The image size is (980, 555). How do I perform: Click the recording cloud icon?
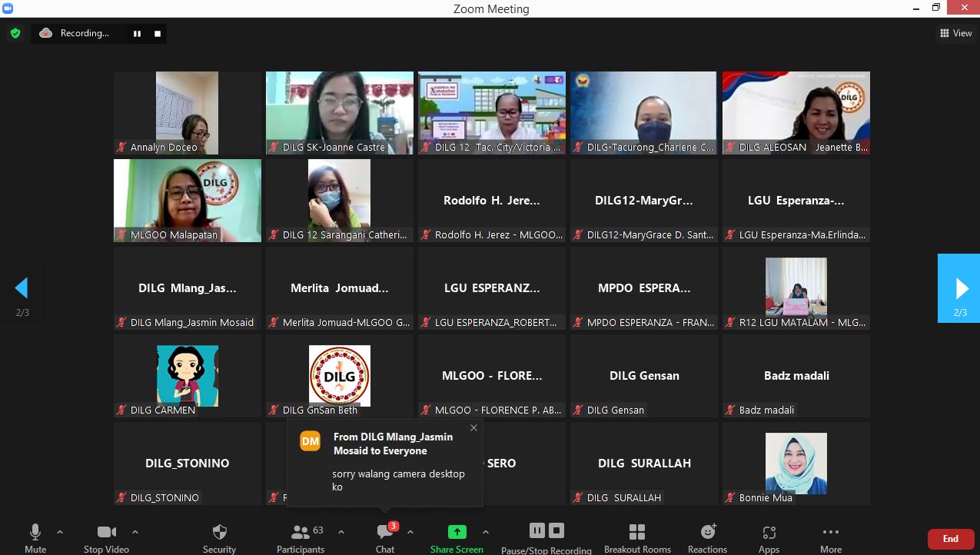[45, 33]
